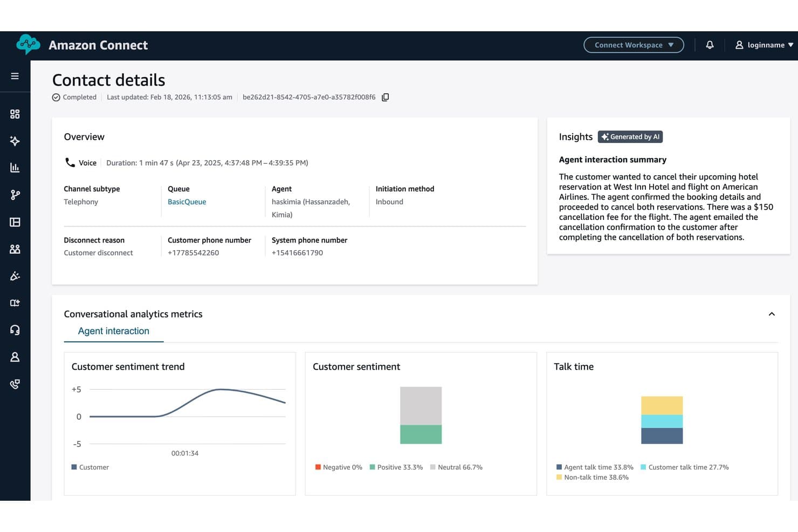Screen dimensions: 798x532
Task: Click the Amazon Connect cloud logo
Action: coord(28,44)
